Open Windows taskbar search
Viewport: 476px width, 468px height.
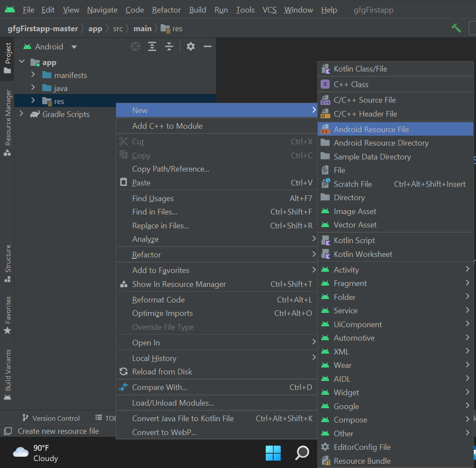tap(302, 453)
